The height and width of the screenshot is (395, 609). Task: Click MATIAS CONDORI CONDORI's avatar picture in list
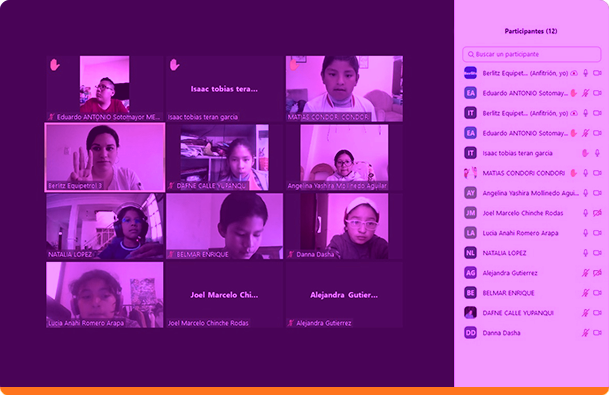point(470,173)
